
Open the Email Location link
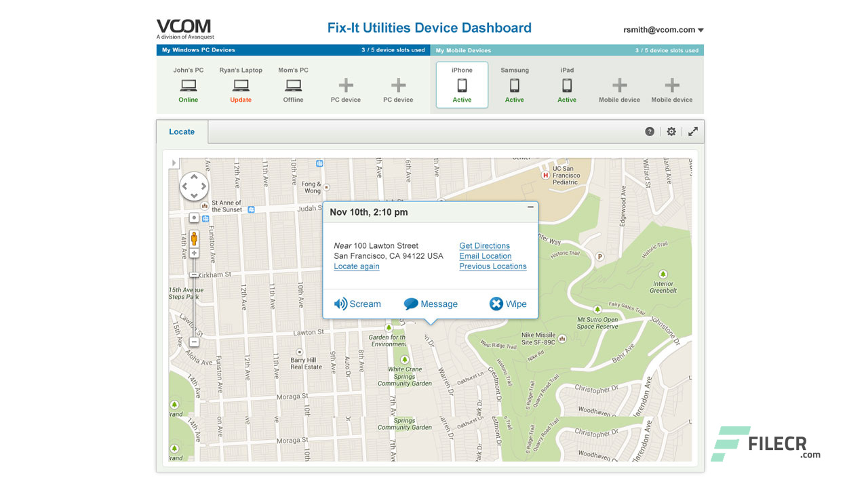click(x=486, y=256)
